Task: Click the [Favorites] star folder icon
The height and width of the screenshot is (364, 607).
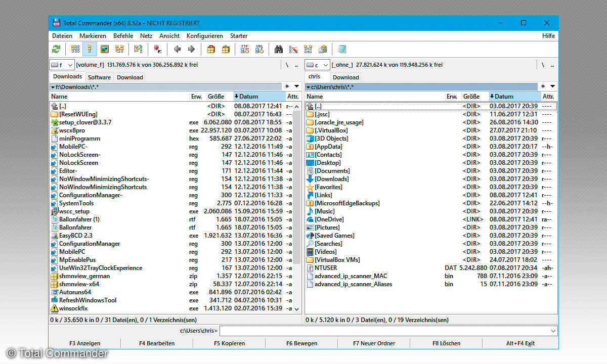Action: 310,187
